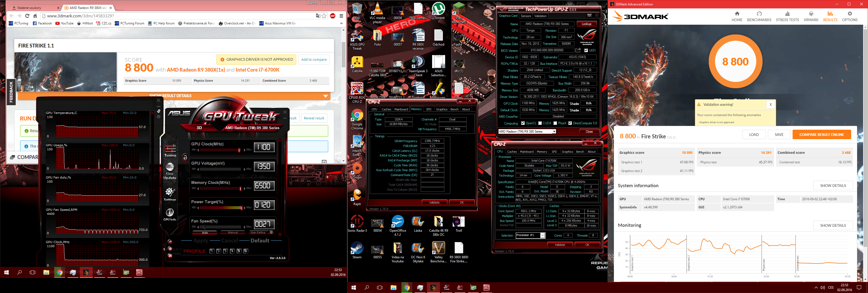Open Steam desktop shortcut
This screenshot has width=868, height=293.
[x=357, y=250]
